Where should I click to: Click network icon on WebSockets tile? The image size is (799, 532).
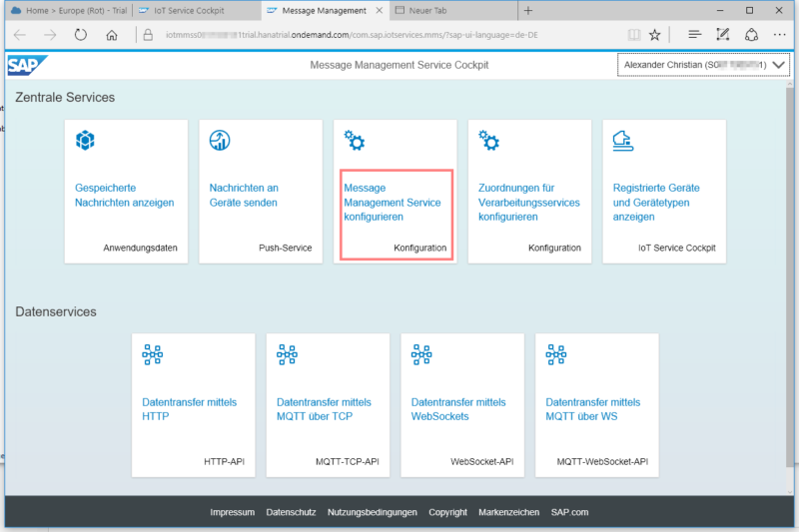[421, 354]
